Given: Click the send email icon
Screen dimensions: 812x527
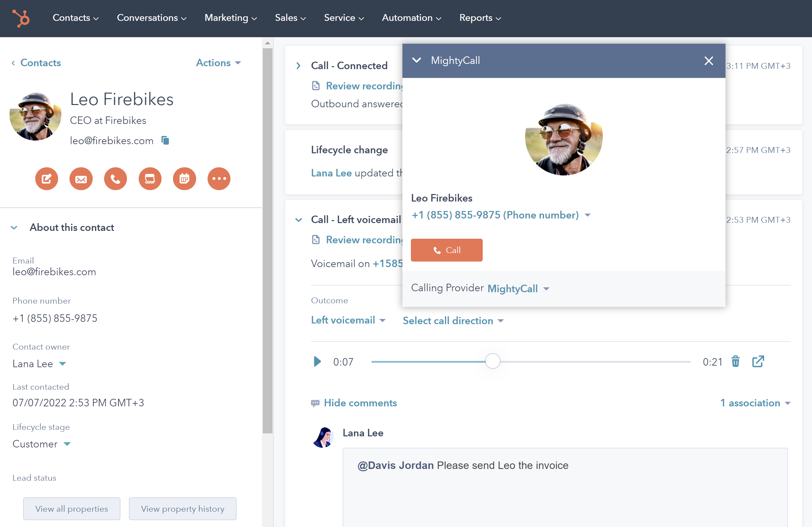Looking at the screenshot, I should pyautogui.click(x=81, y=179).
